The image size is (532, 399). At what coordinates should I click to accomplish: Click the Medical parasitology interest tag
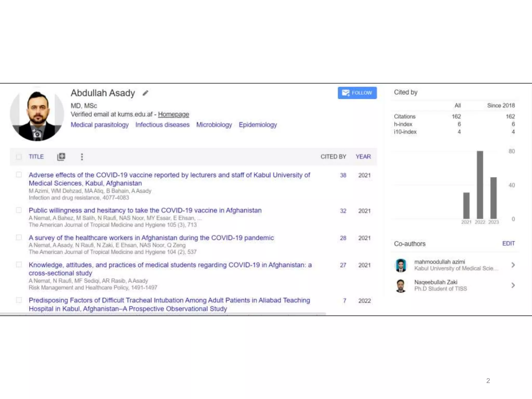point(100,125)
